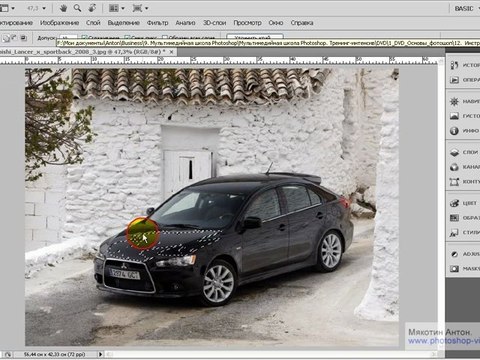Open the Анализ (Analysis) menu

(185, 23)
